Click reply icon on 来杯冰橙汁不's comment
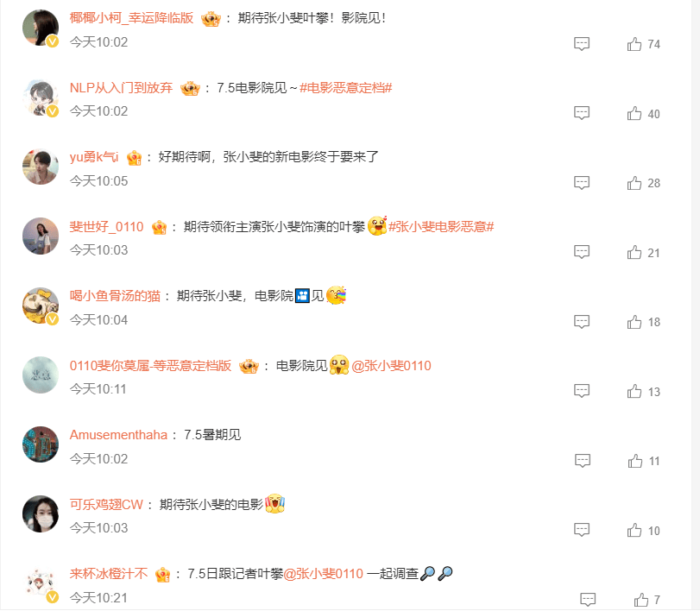Image resolution: width=700 pixels, height=611 pixels. pos(588,600)
